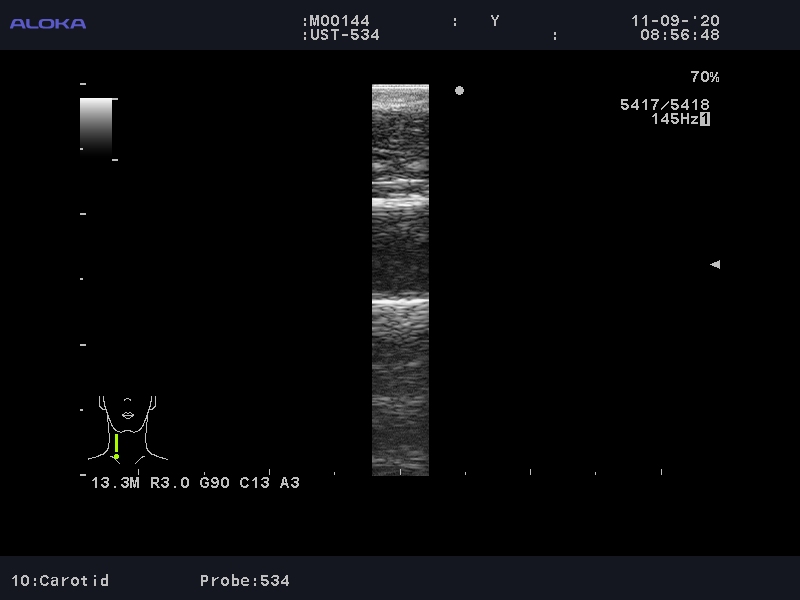Click the highlighted 1 indicator after 145Hz
This screenshot has width=800, height=600.
(705, 119)
